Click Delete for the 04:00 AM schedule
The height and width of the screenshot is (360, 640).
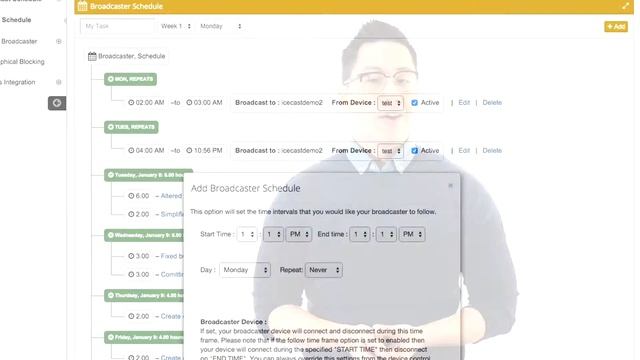tap(492, 151)
